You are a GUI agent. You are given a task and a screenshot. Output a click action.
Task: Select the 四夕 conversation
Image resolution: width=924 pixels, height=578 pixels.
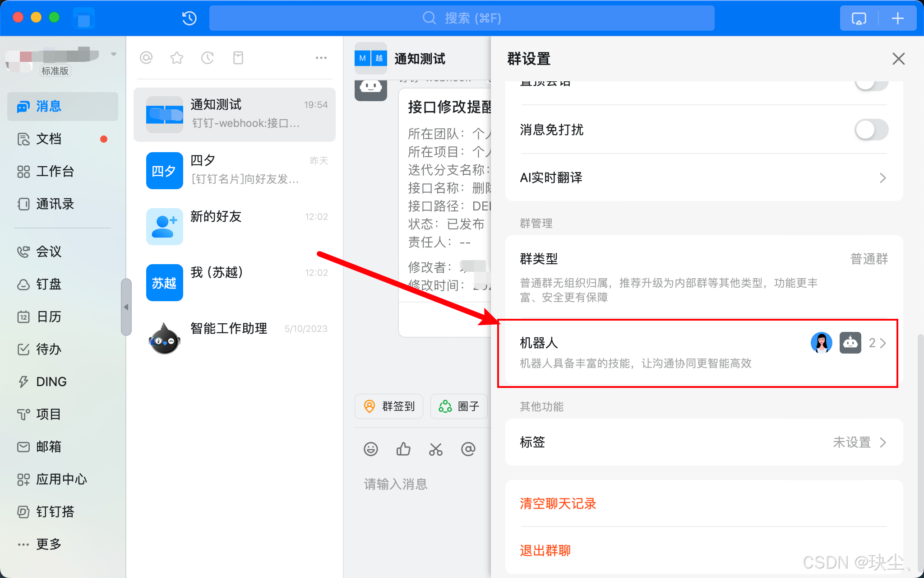[x=235, y=170]
